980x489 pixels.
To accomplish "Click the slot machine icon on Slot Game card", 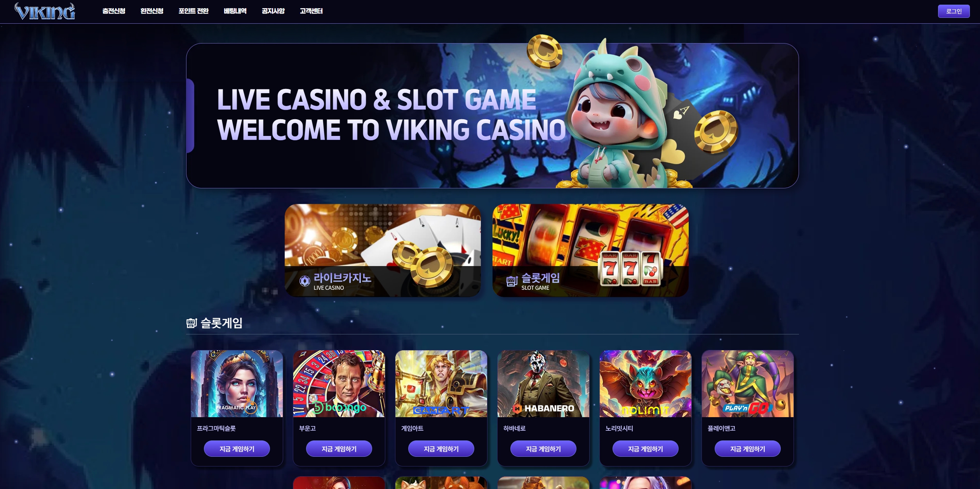I will pos(512,280).
